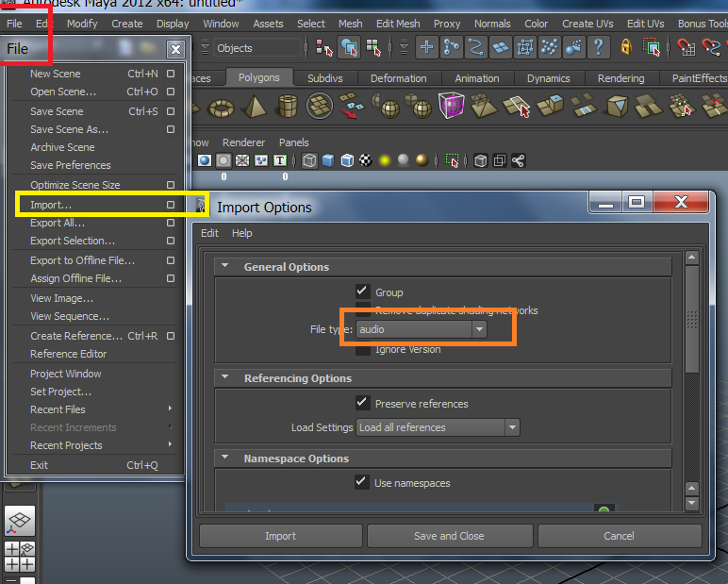Viewport: 728px width, 584px height.
Task: Click the yellow light sphere icon
Action: 385,160
